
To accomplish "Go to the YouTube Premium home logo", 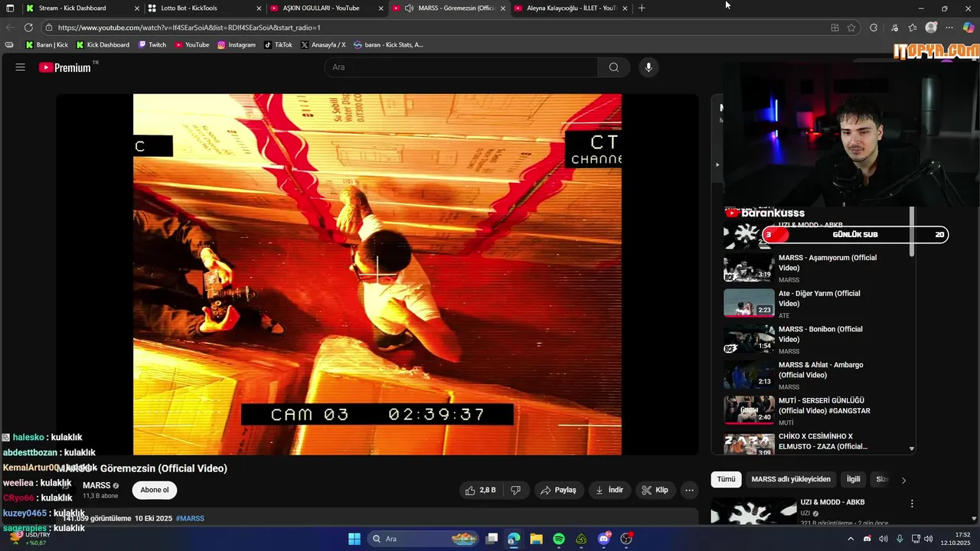I will click(65, 67).
